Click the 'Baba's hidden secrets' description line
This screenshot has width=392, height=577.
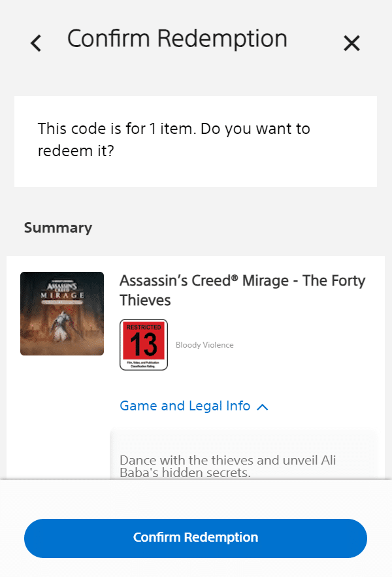click(186, 472)
